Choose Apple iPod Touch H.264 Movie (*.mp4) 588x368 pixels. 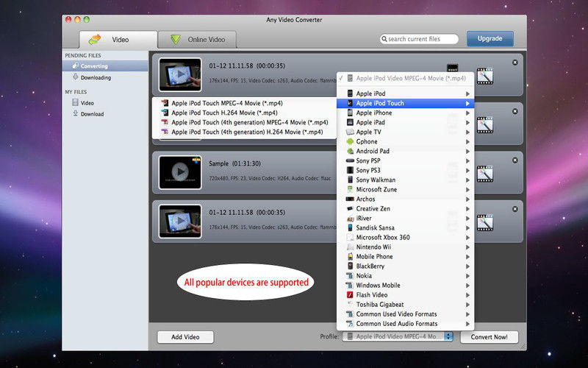click(x=244, y=113)
